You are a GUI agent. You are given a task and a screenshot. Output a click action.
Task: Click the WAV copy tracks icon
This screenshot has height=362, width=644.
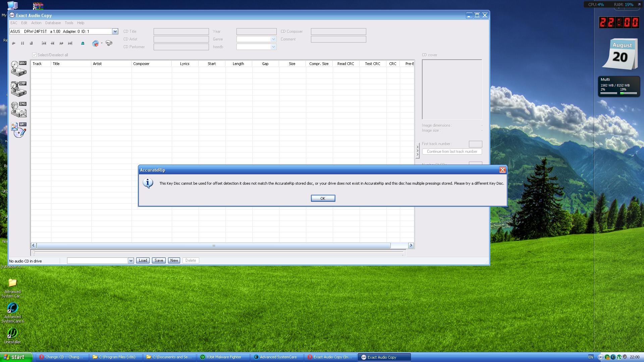pyautogui.click(x=19, y=68)
